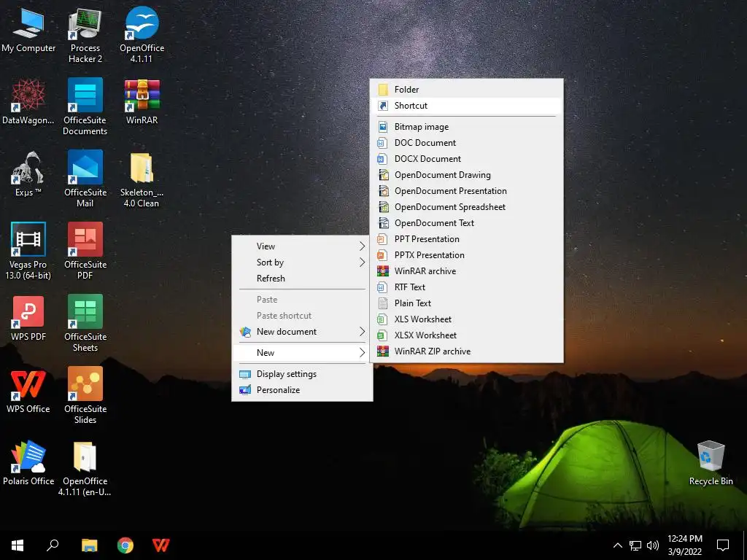Screen dimensions: 747x560
Task: Select the OpenOffice 4.1.11 (en-U...) folder
Action: pos(85,468)
